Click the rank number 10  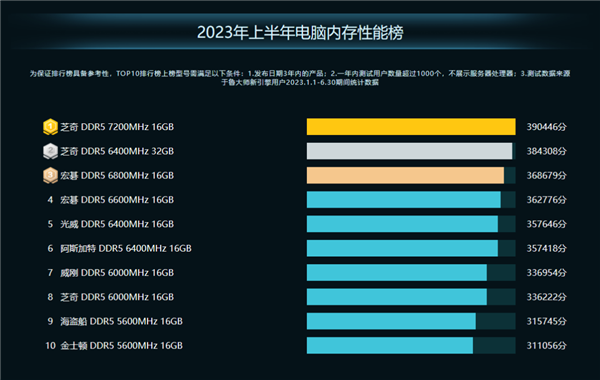click(51, 346)
